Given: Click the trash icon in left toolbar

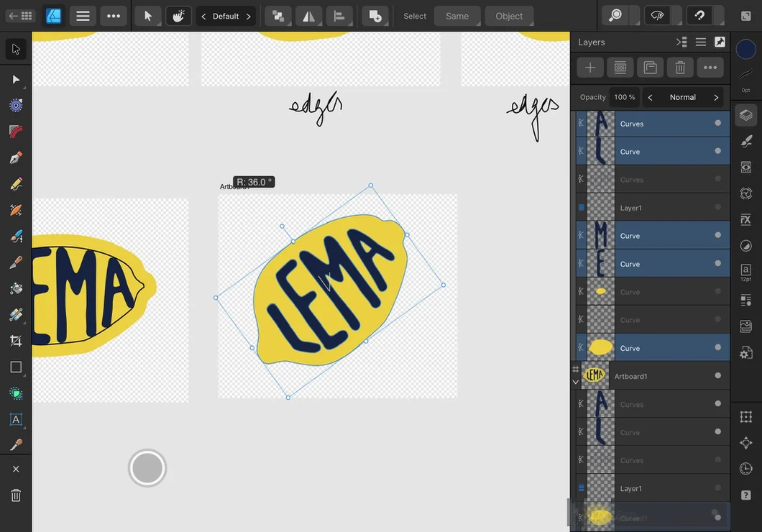Looking at the screenshot, I should [16, 495].
